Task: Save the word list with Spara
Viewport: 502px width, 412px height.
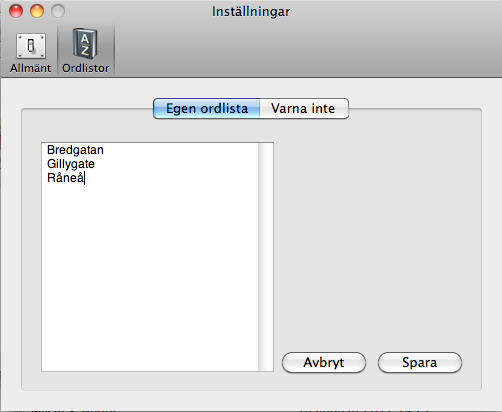Action: 420,362
